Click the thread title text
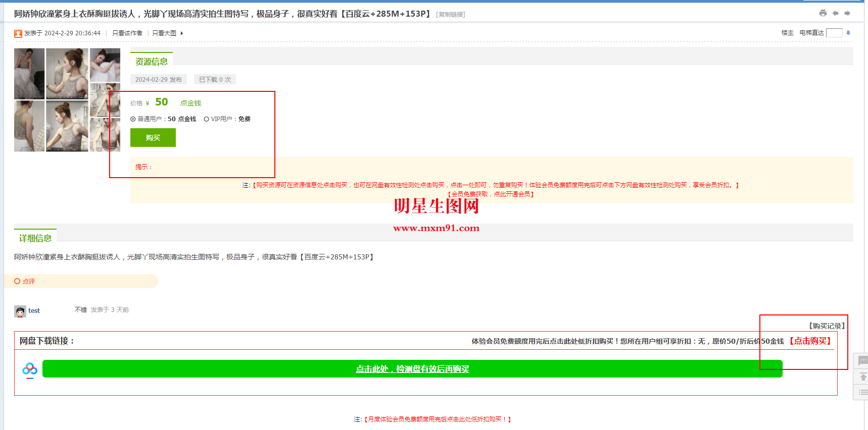 (222, 14)
